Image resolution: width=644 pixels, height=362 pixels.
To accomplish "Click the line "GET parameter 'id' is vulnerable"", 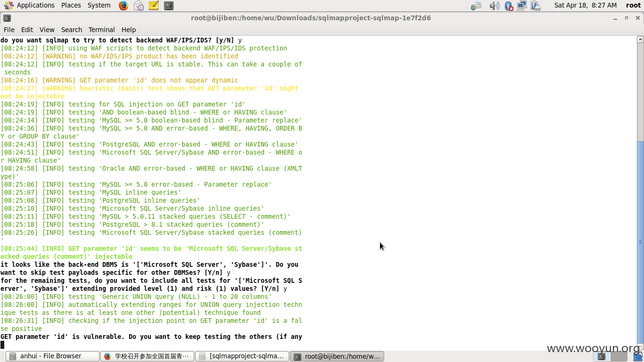I will tap(151, 337).
